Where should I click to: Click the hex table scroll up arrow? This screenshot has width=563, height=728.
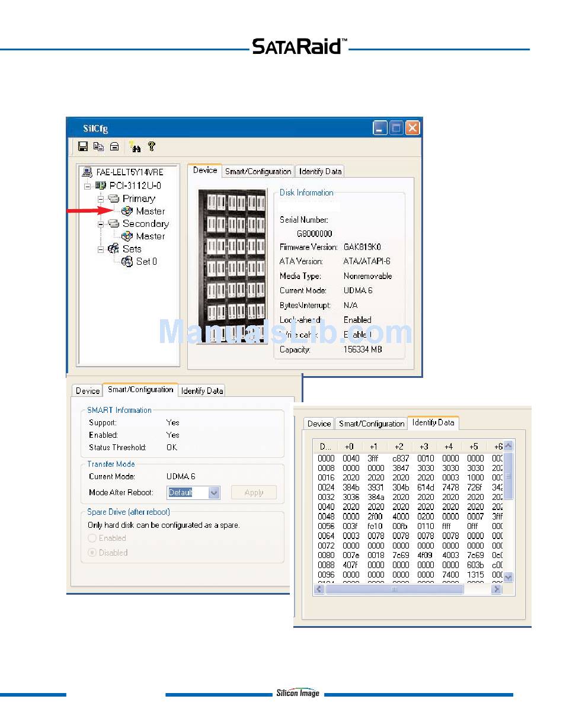point(508,445)
